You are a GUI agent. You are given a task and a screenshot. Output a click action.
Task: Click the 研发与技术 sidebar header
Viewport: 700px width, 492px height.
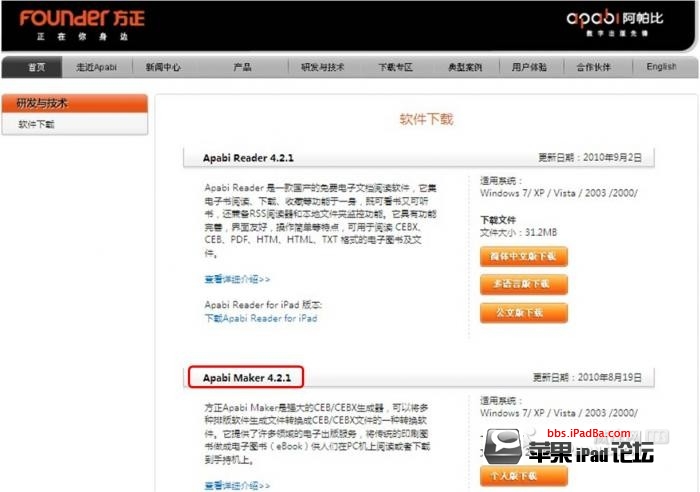click(75, 104)
